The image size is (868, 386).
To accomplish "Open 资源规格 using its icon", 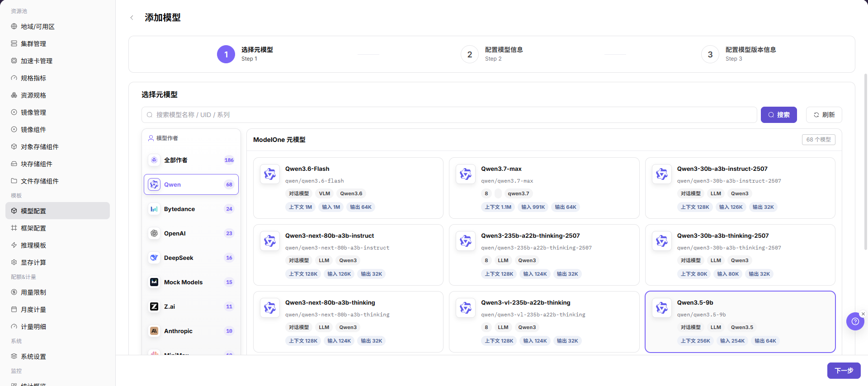I will [14, 95].
